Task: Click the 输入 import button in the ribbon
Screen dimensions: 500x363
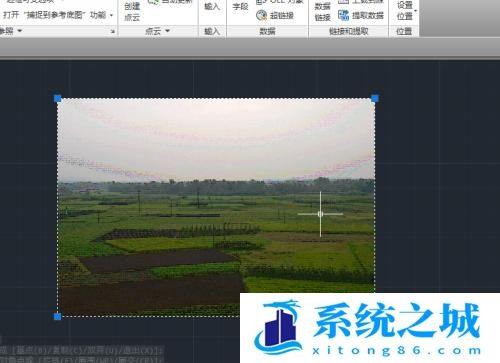Action: (212, 6)
